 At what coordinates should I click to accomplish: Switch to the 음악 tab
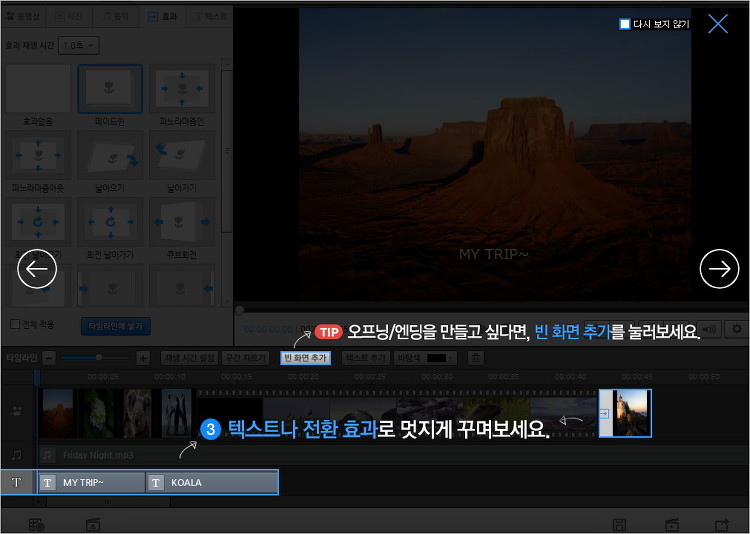coord(115,16)
